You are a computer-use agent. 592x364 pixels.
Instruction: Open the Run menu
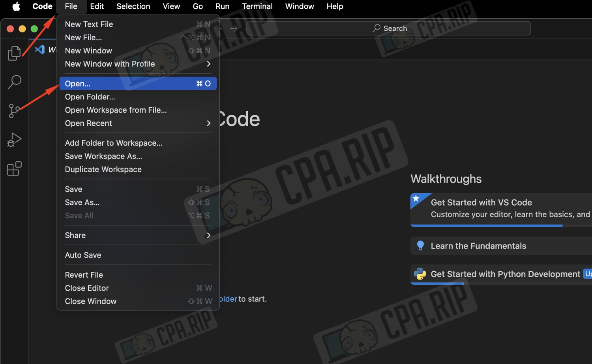222,6
